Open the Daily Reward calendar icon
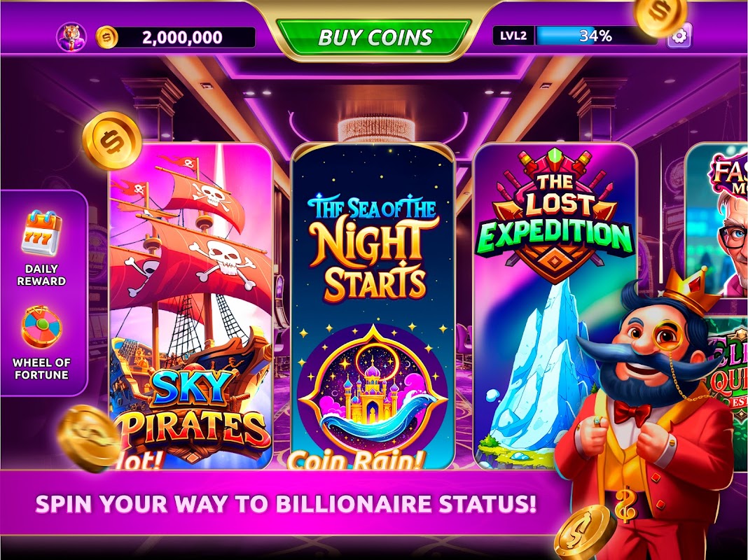Viewport: 748px width, 560px height. [41, 232]
